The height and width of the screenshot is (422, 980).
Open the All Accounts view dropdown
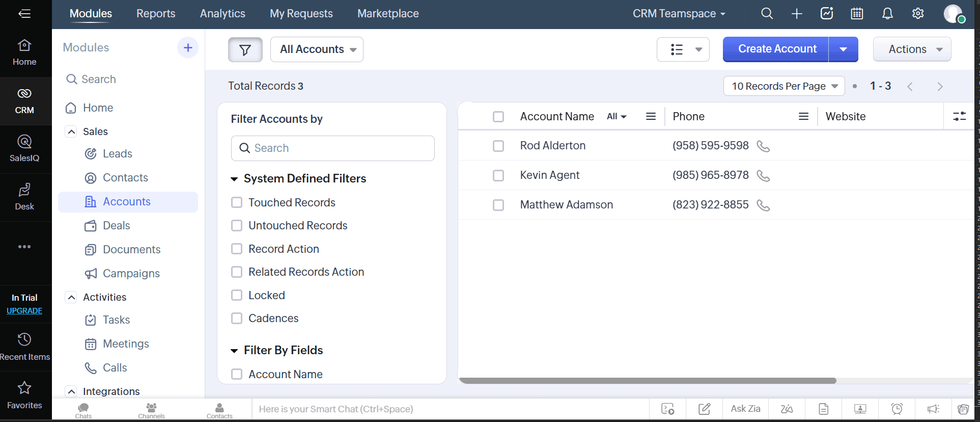[317, 49]
